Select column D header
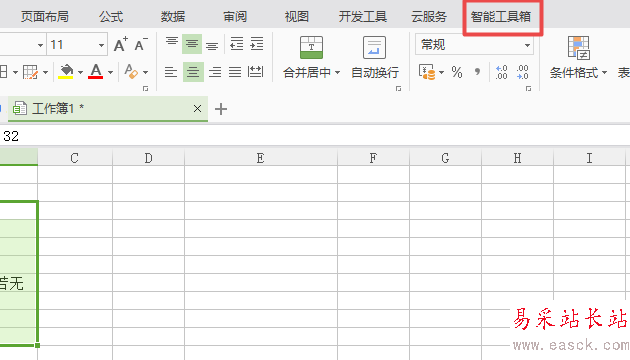630x360 pixels. point(148,158)
